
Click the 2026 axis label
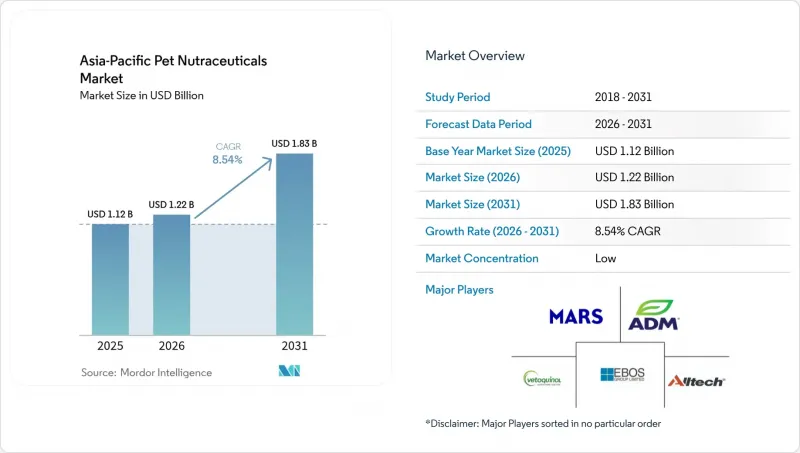tap(171, 346)
